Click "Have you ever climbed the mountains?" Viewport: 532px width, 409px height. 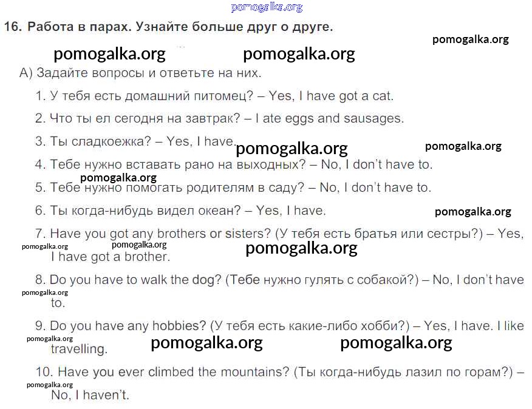pyautogui.click(x=173, y=372)
